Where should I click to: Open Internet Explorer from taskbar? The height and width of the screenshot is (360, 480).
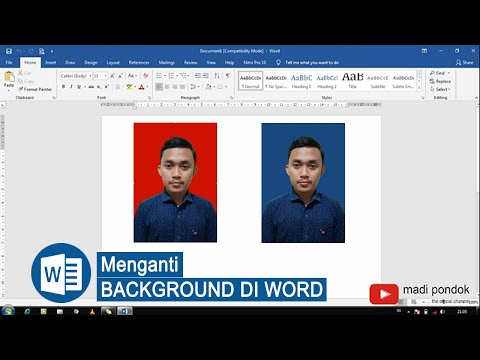coord(27,311)
